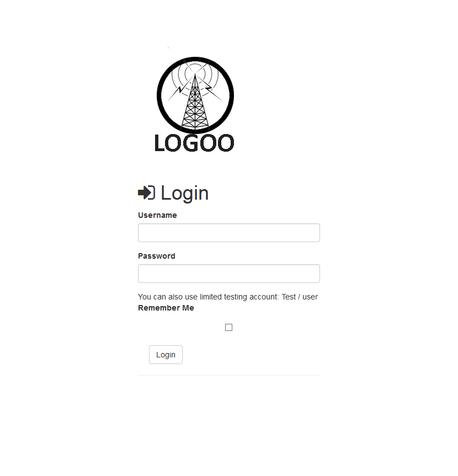The image size is (458, 476).
Task: Click the limited testing account hint text
Action: coord(228,297)
